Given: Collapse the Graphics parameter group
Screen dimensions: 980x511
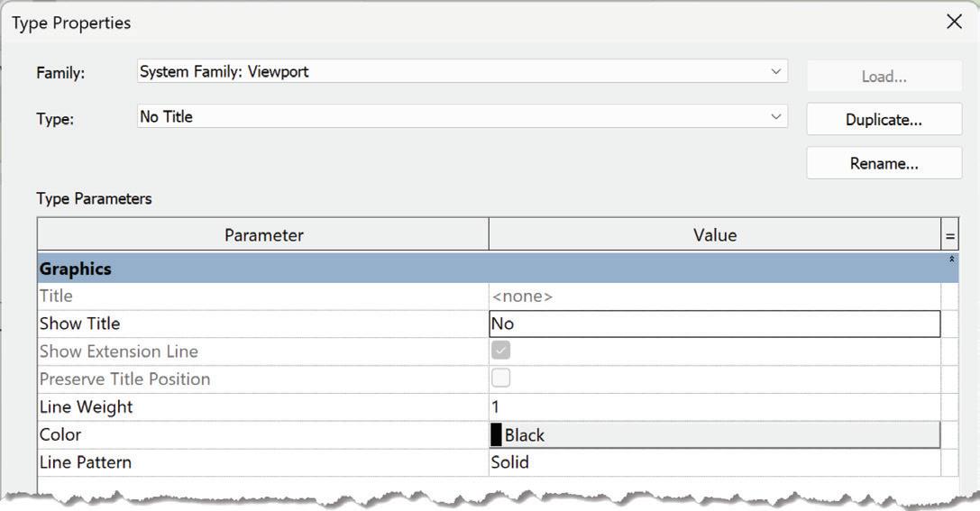Looking at the screenshot, I should (950, 260).
